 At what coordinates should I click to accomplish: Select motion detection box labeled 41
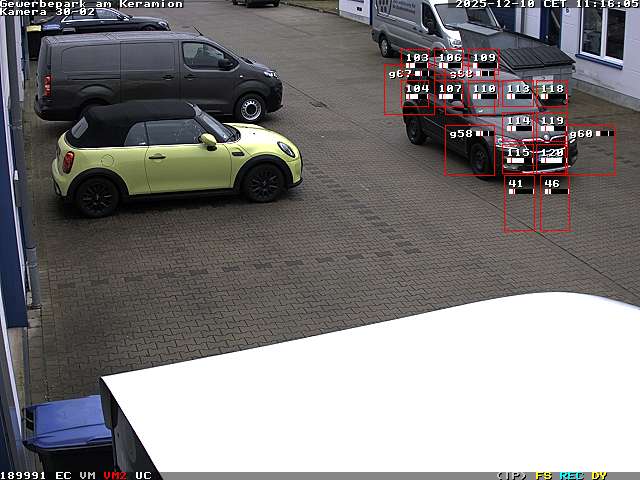tap(519, 204)
